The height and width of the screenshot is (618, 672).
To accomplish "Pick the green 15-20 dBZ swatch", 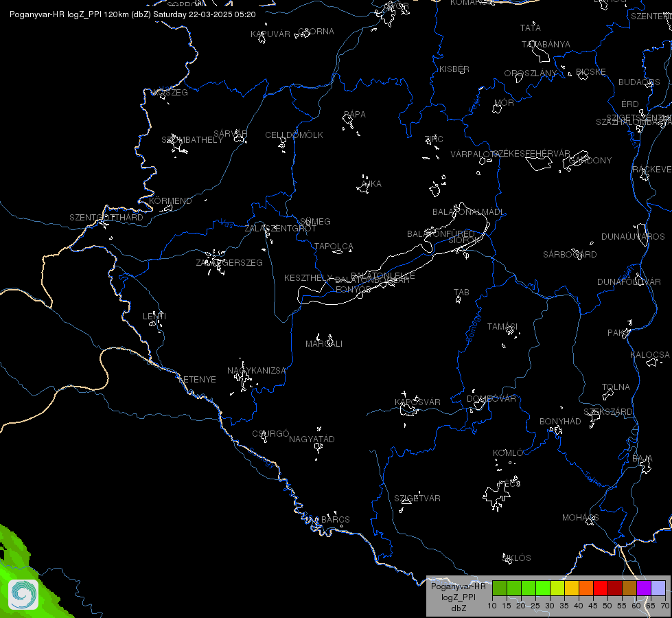I will [x=514, y=588].
